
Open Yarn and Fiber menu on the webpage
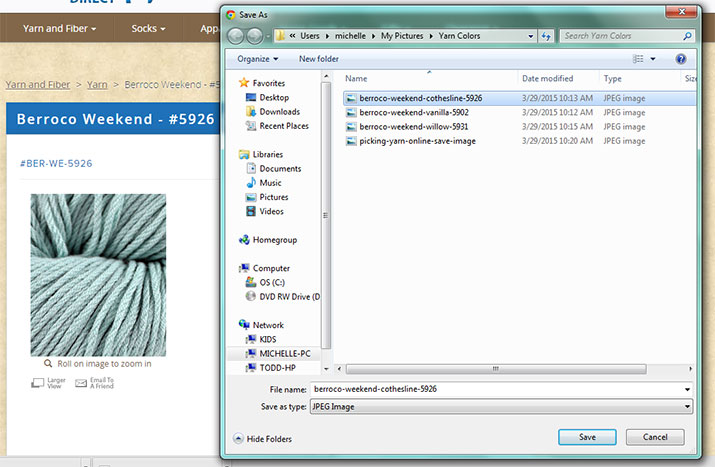59,28
